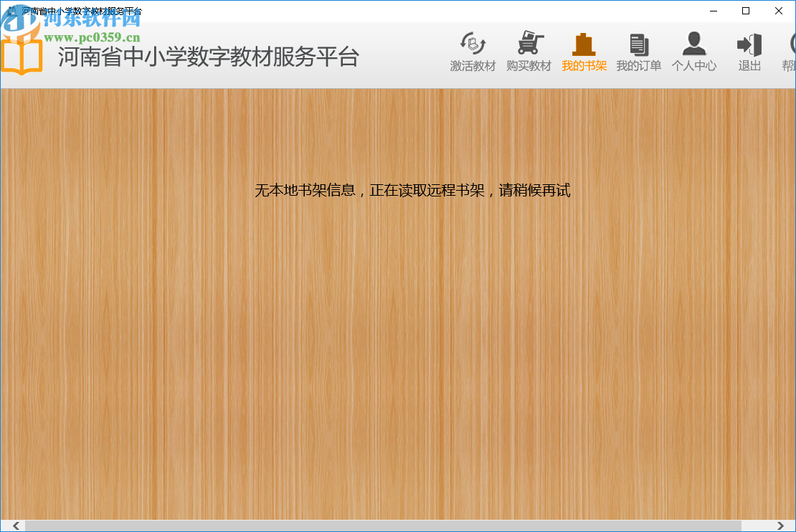
Task: Open the 我的订单 orders document icon
Action: [x=638, y=43]
